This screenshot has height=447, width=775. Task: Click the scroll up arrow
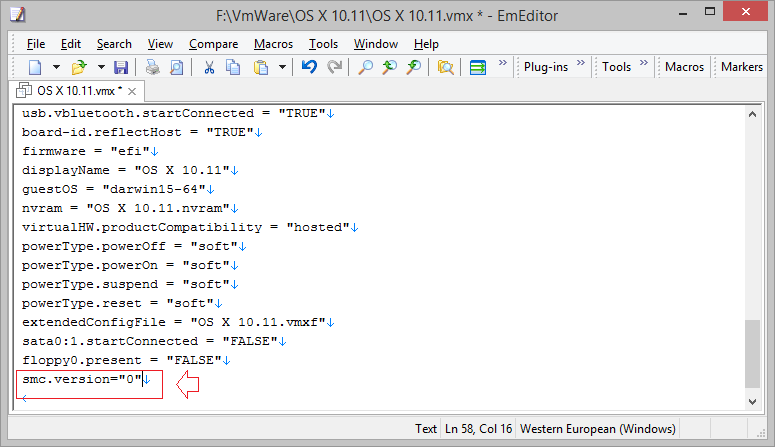coord(752,114)
